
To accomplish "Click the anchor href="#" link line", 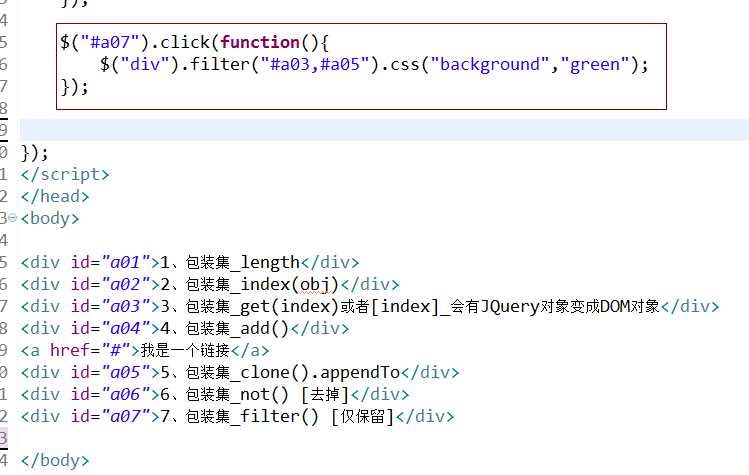I will (145, 350).
